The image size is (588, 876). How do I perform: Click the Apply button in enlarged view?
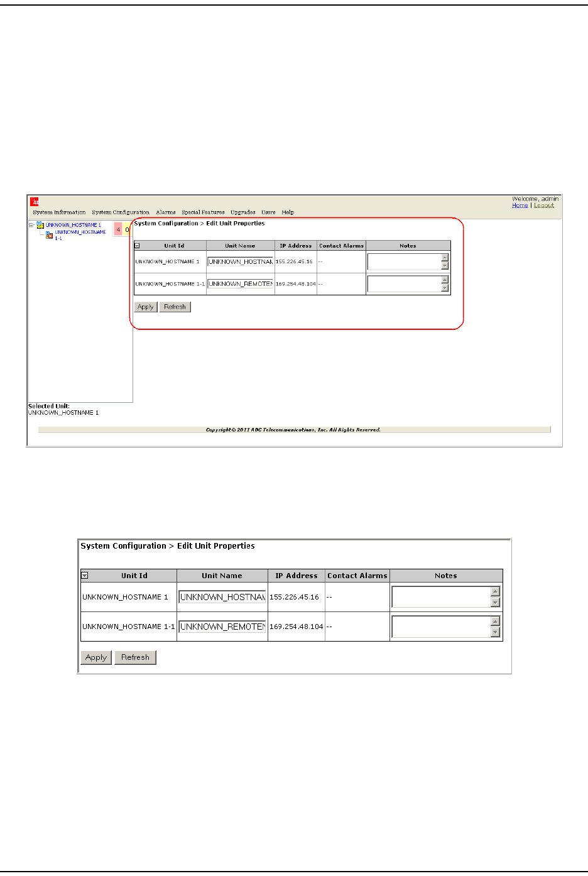tap(96, 657)
